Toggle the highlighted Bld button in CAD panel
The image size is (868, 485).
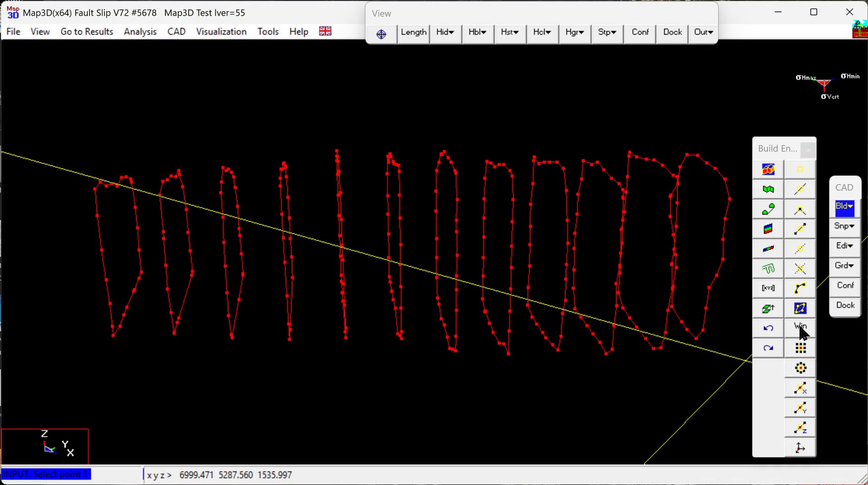click(844, 207)
